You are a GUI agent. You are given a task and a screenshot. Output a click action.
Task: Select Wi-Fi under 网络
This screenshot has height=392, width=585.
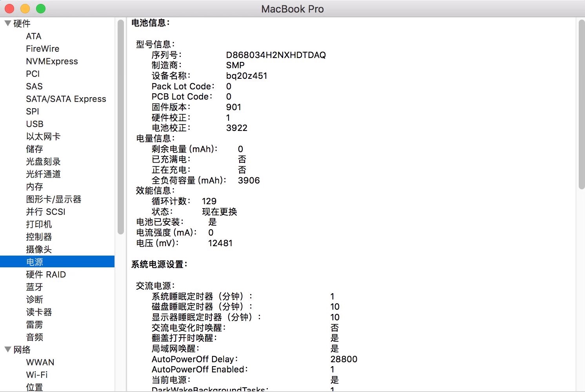(37, 375)
